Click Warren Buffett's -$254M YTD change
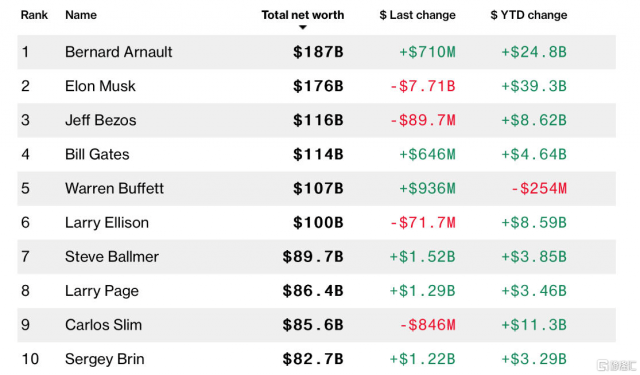The image size is (640, 375). (x=539, y=189)
